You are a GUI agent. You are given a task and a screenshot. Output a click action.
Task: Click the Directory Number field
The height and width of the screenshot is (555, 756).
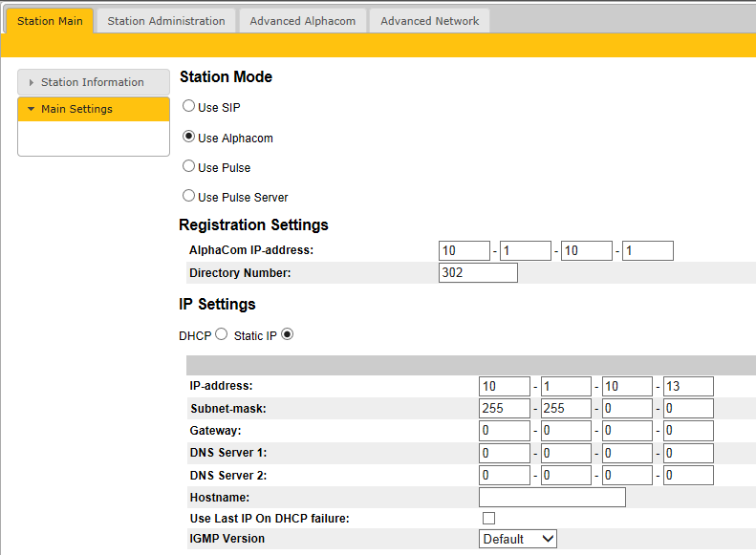tap(478, 272)
